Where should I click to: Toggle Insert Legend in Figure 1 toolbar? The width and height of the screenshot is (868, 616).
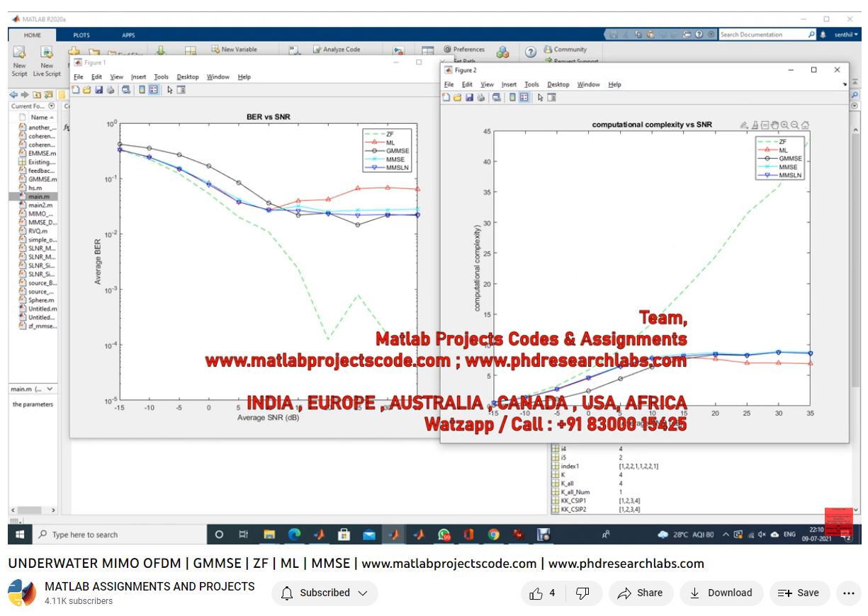pos(154,90)
